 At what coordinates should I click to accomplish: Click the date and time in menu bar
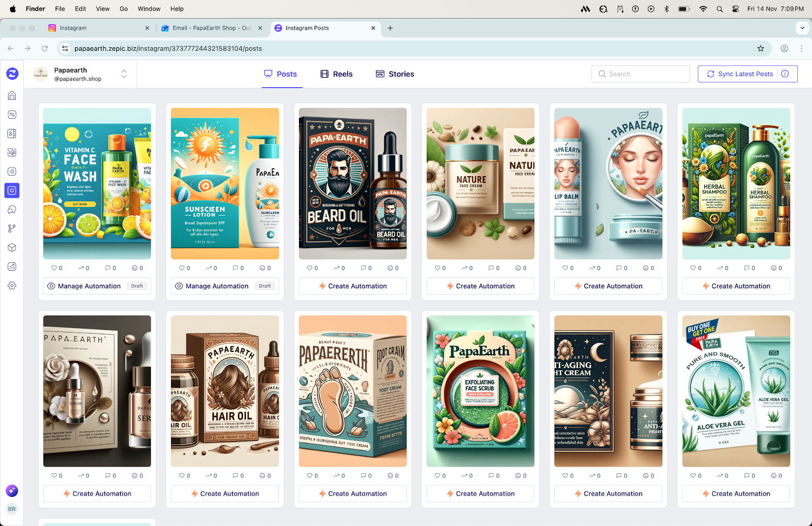(775, 9)
